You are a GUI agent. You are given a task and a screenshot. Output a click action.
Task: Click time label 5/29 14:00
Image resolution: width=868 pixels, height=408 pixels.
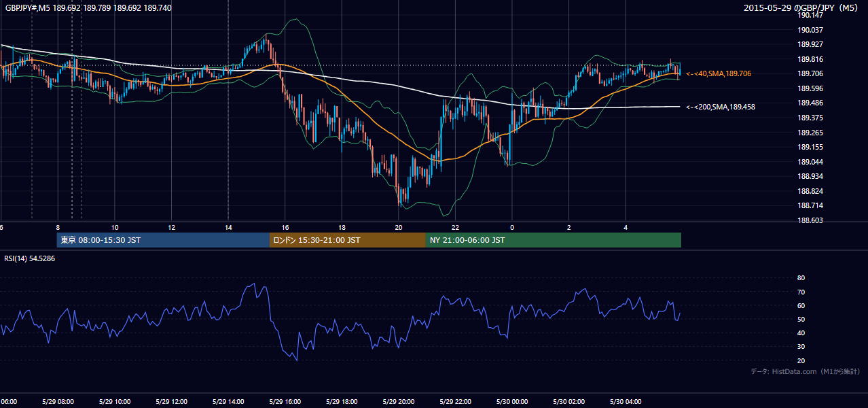tap(228, 402)
